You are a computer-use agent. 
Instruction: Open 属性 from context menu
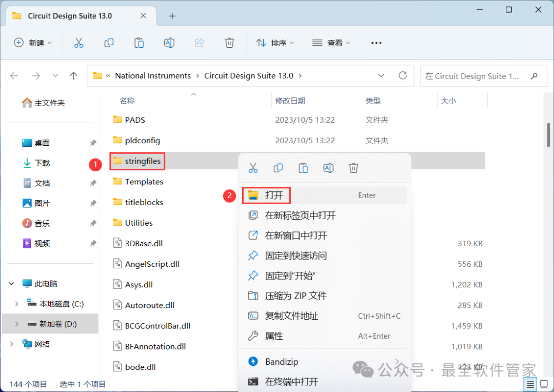tap(324, 336)
